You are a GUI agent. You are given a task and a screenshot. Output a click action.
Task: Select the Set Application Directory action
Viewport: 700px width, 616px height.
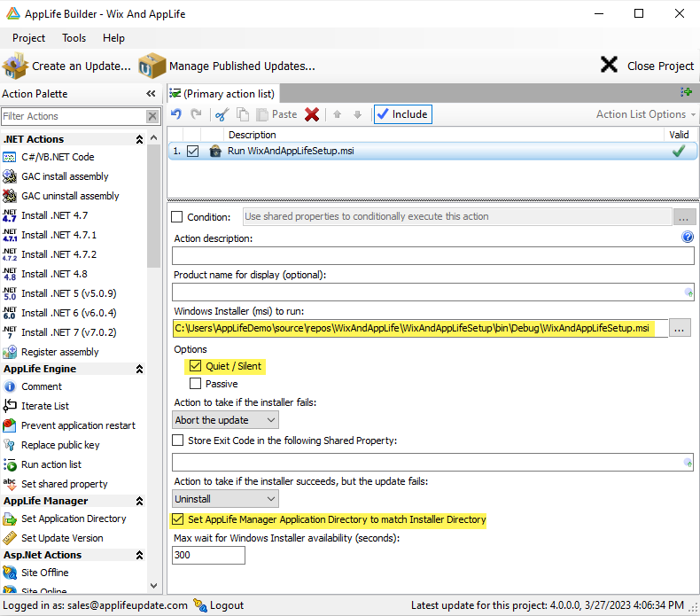65,519
